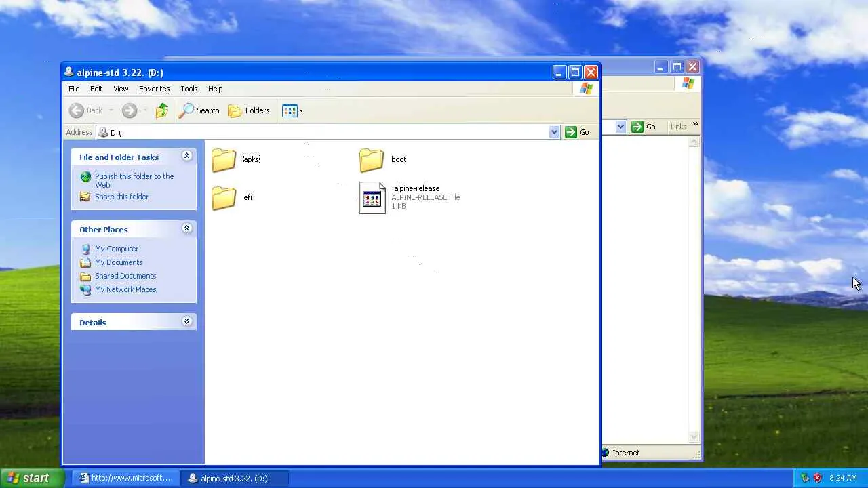Click the red security shield tray icon

point(817,478)
